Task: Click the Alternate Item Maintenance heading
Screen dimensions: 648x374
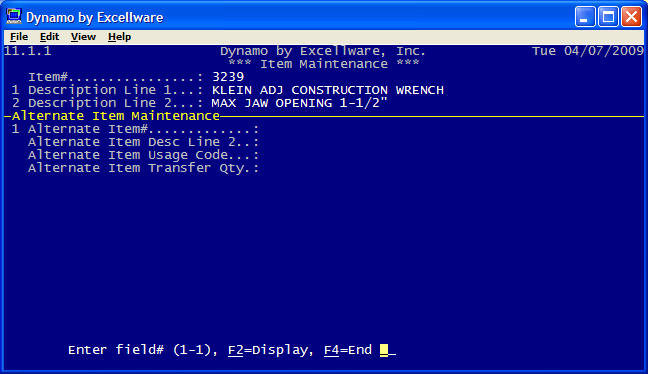Action: [x=116, y=116]
